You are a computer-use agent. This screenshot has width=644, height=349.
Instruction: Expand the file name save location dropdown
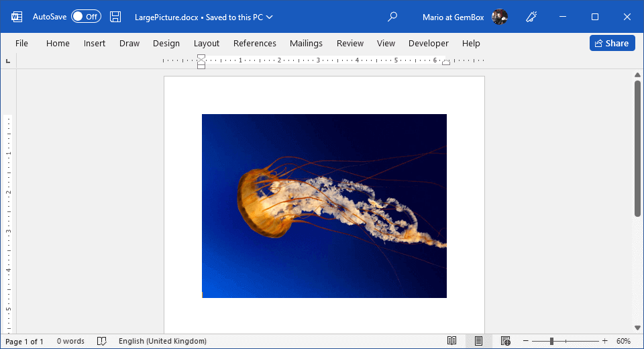pos(270,17)
